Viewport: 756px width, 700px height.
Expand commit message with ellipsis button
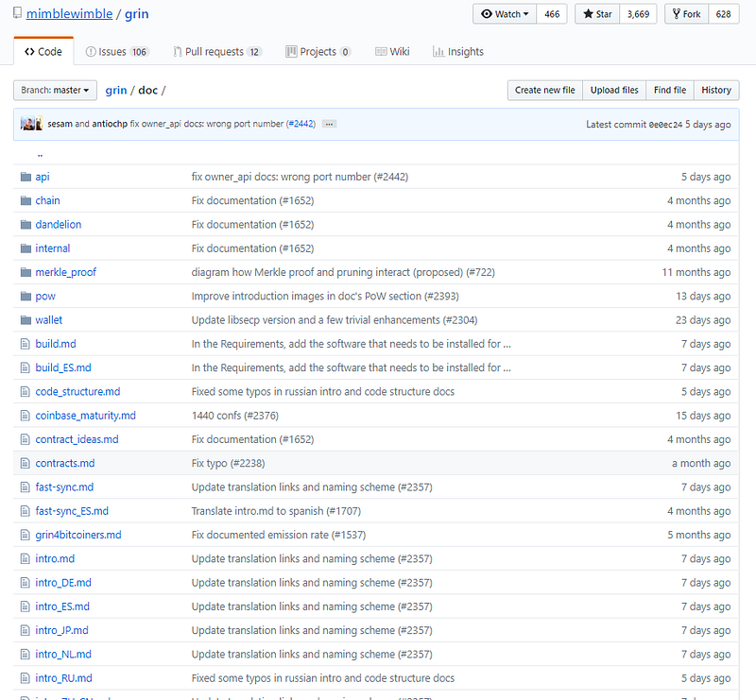point(329,124)
